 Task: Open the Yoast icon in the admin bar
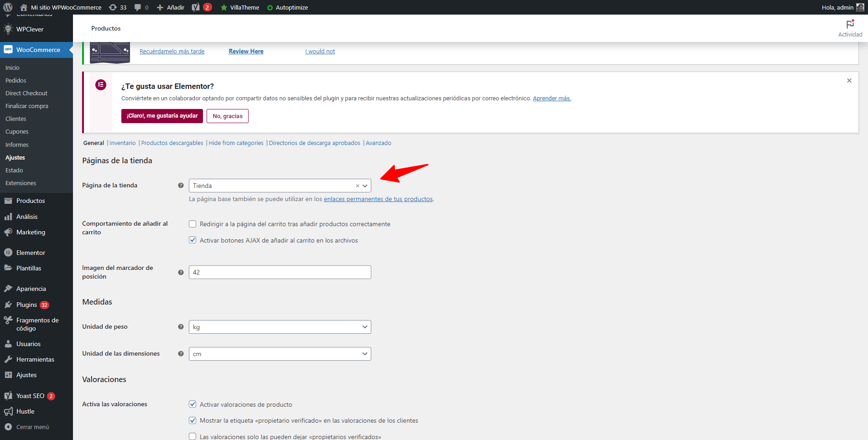(196, 7)
